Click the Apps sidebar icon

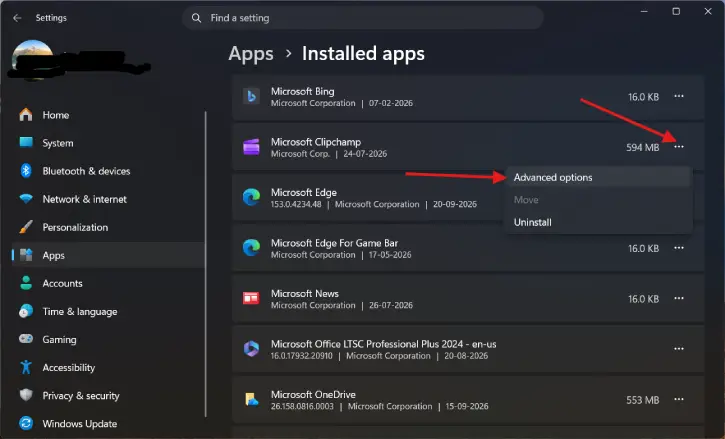pyautogui.click(x=26, y=255)
